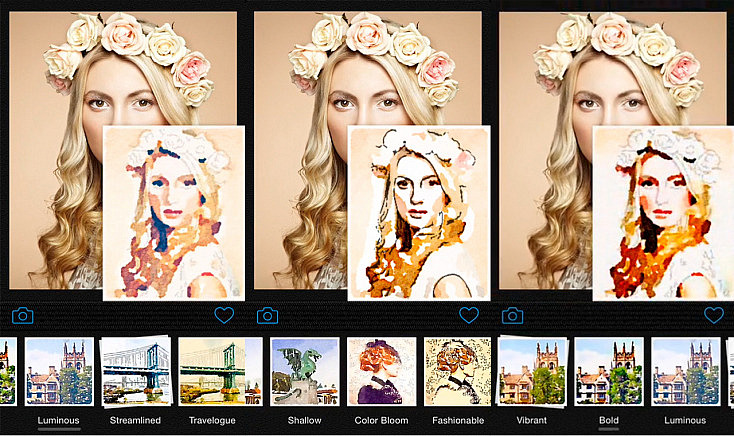The height and width of the screenshot is (436, 734).
Task: Click the Vibrant style label
Action: coord(532,420)
